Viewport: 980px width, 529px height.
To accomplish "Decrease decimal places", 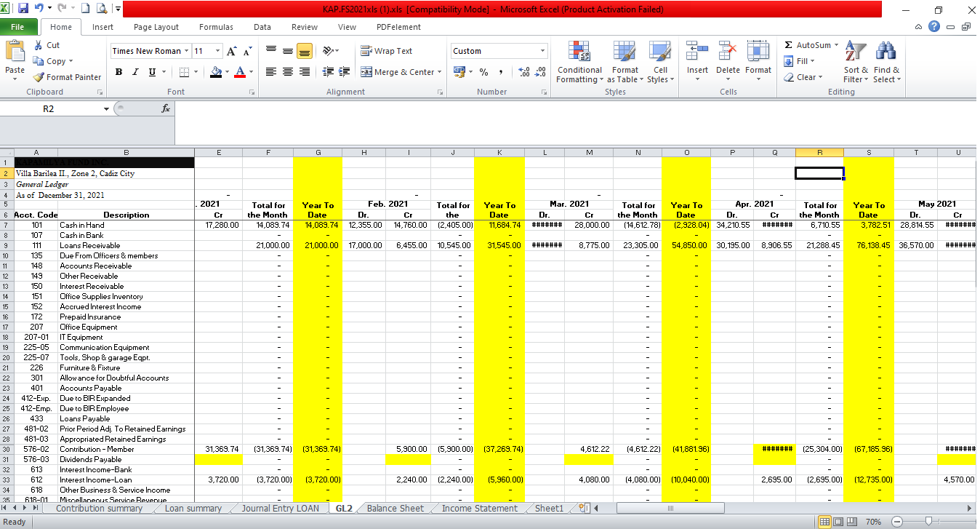I will pos(540,72).
